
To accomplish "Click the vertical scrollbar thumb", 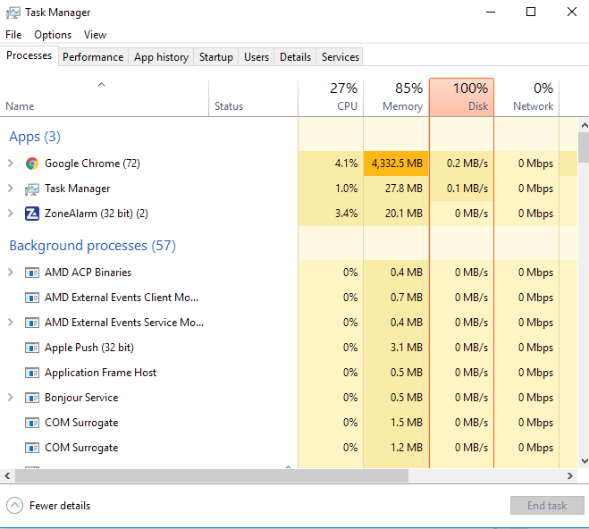I will (x=584, y=148).
